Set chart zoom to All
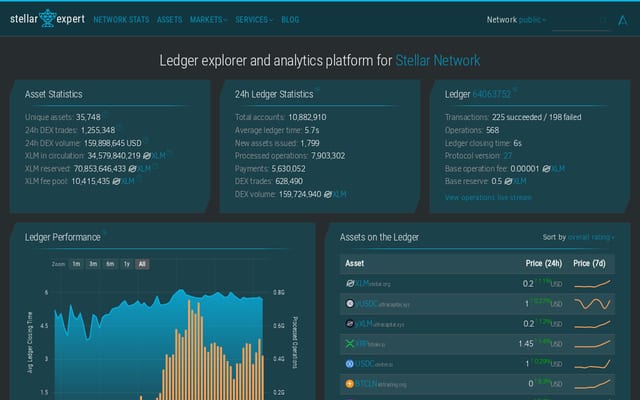This screenshot has height=400, width=640. pyautogui.click(x=142, y=264)
